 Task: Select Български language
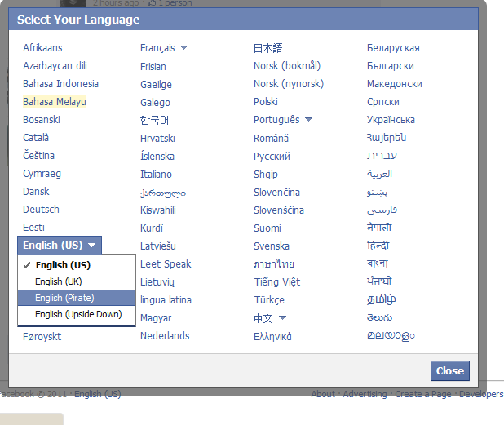pyautogui.click(x=390, y=66)
